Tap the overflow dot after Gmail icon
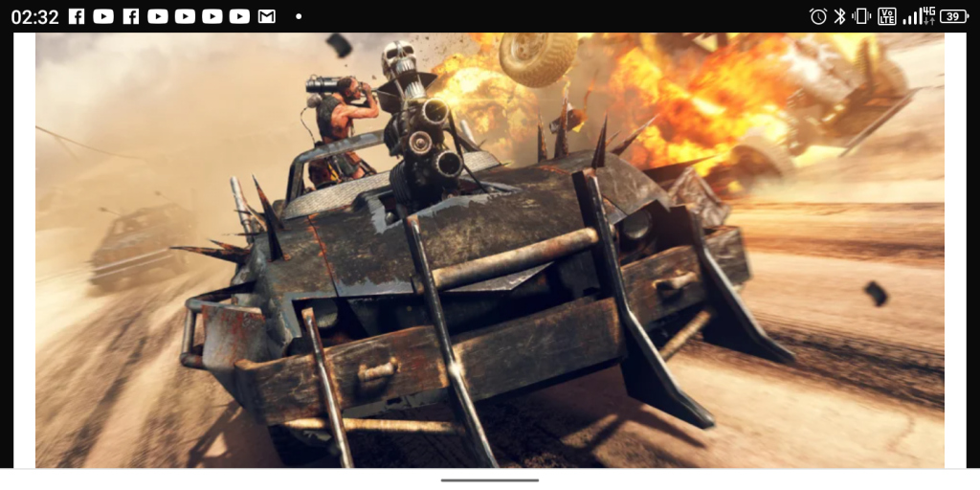The image size is (980, 490). 299,16
